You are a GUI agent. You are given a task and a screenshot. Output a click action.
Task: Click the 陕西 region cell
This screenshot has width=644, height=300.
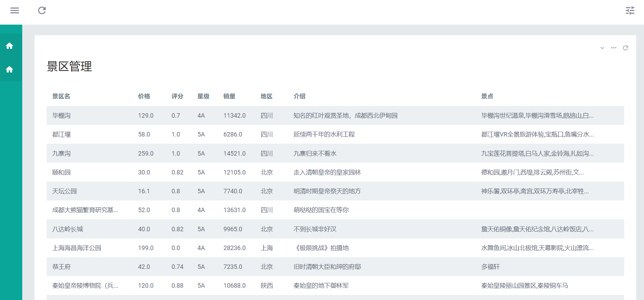coord(267,286)
